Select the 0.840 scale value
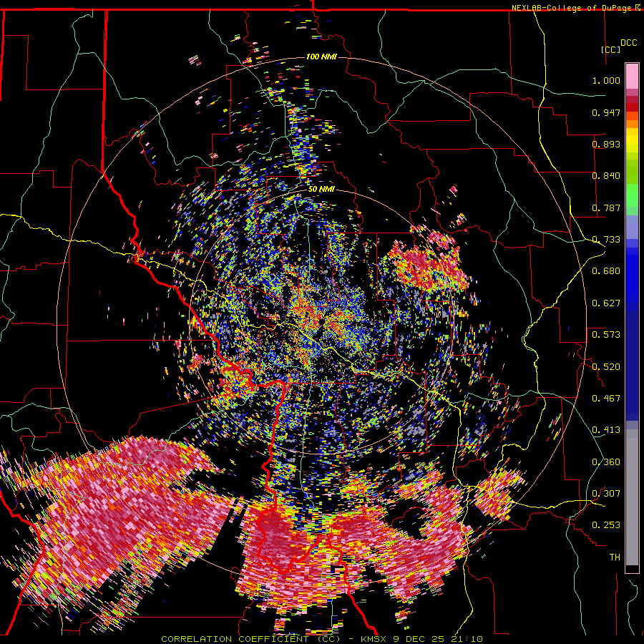The image size is (644, 644). tap(606, 176)
